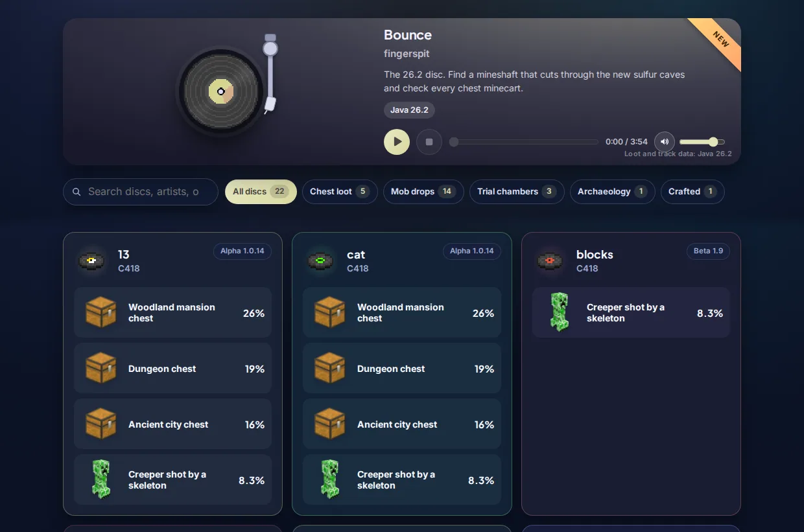Click the blocks disc icon
The height and width of the screenshot is (532, 804).
(x=550, y=261)
